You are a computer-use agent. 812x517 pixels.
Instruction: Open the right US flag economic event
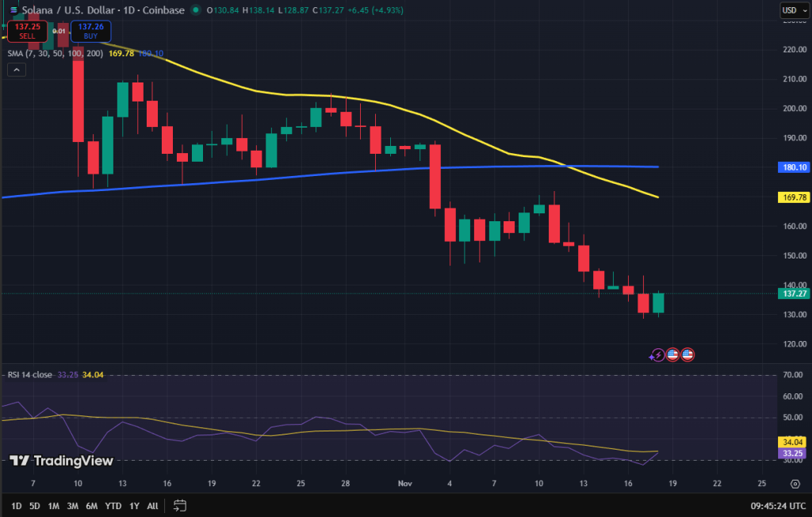(688, 355)
